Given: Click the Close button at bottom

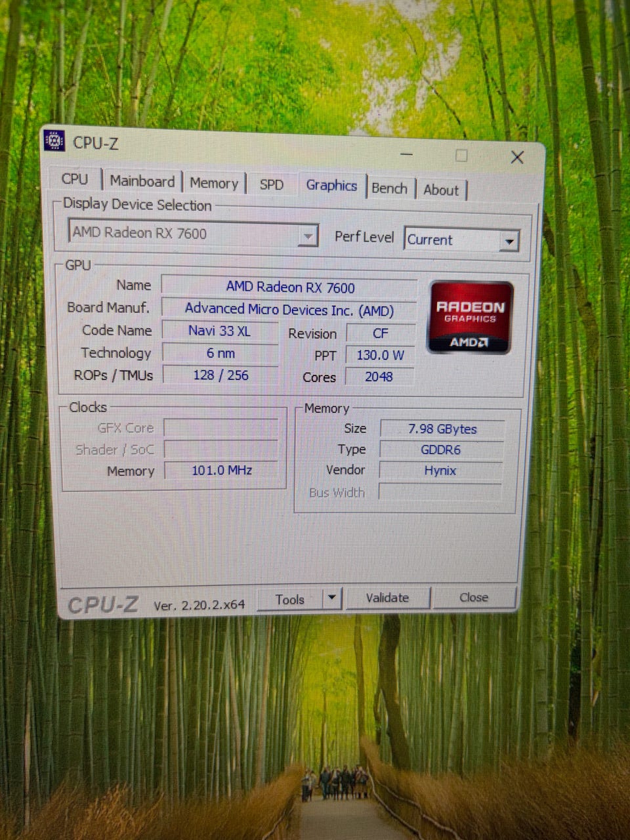Looking at the screenshot, I should click(x=474, y=597).
